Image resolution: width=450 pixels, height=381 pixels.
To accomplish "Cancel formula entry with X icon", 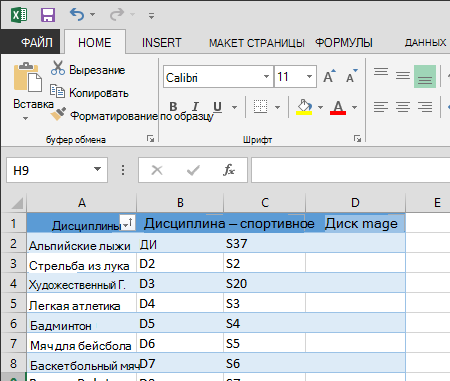I will (157, 170).
